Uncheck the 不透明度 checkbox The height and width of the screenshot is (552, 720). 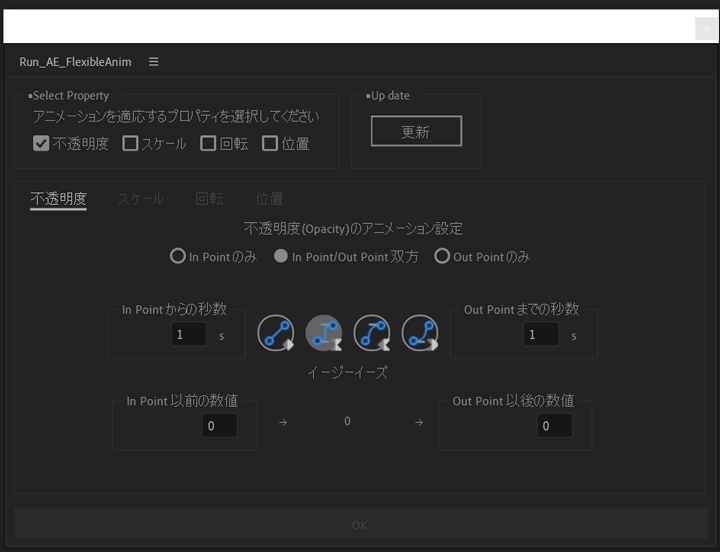tap(41, 143)
